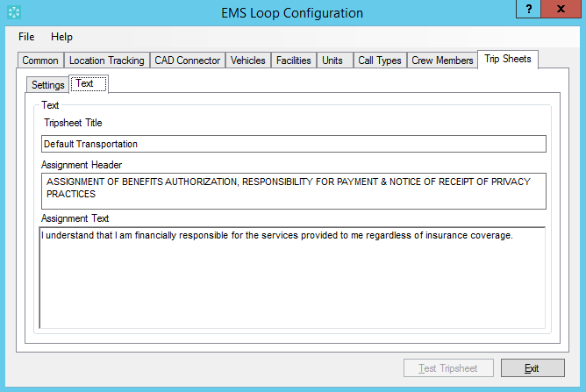Select the Trip Sheets tab
The width and height of the screenshot is (586, 392).
[508, 59]
